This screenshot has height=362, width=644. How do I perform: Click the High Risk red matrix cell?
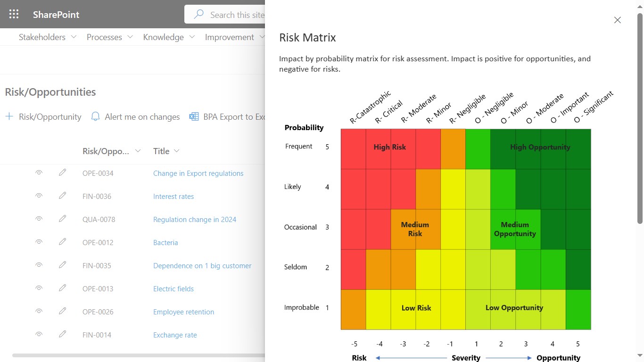tap(389, 147)
